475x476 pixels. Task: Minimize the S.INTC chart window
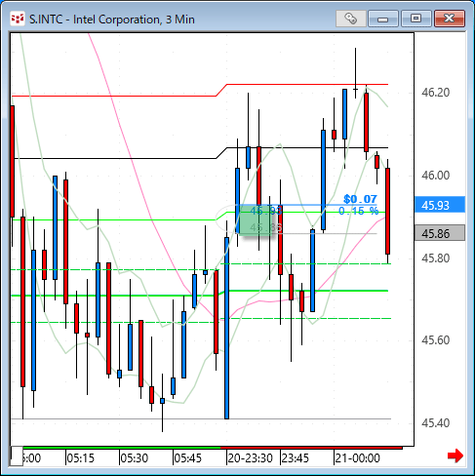tap(383, 19)
